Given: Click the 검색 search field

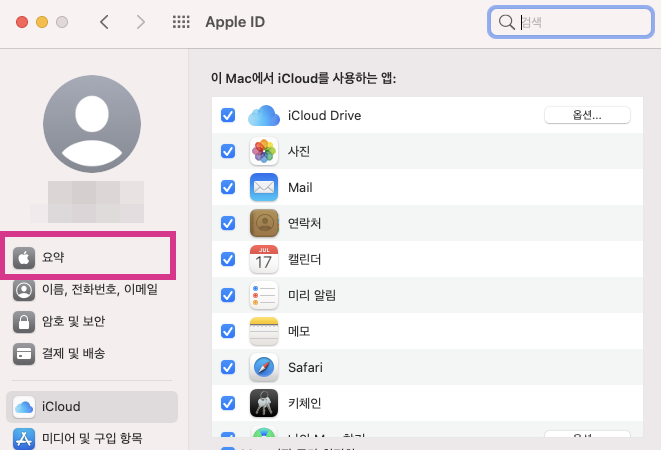Looking at the screenshot, I should [x=571, y=22].
